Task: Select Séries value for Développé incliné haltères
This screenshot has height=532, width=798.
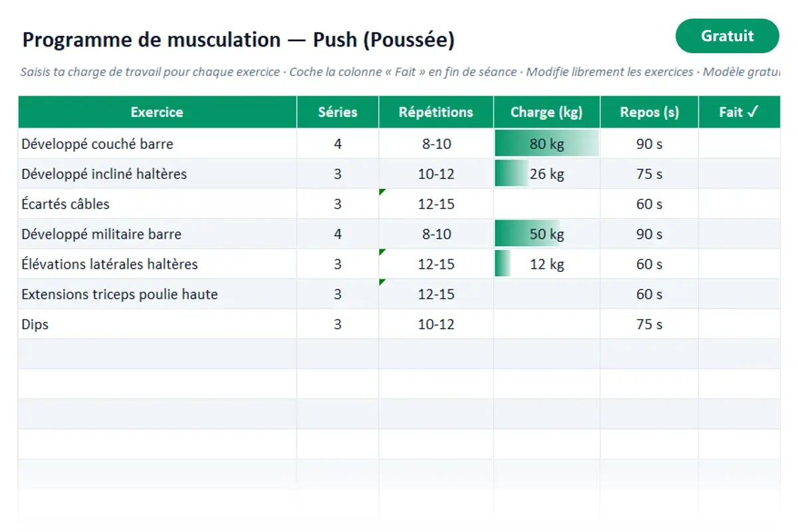Action: coord(338,174)
